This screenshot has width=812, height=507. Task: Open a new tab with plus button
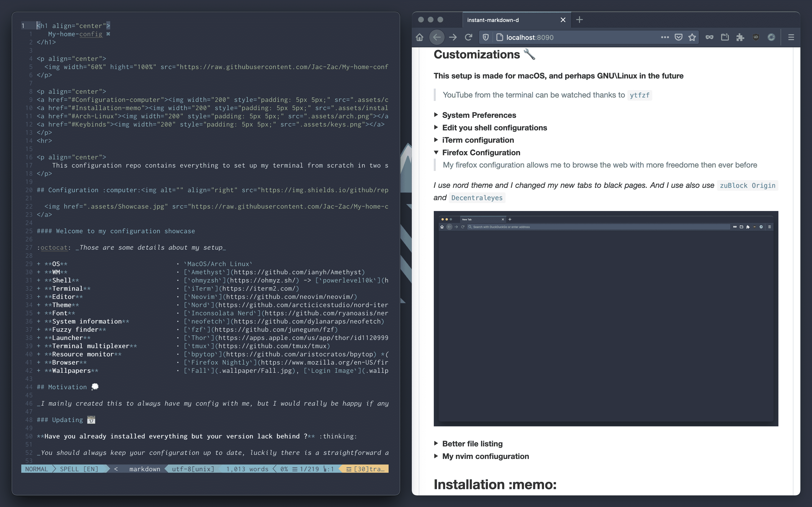(x=580, y=20)
